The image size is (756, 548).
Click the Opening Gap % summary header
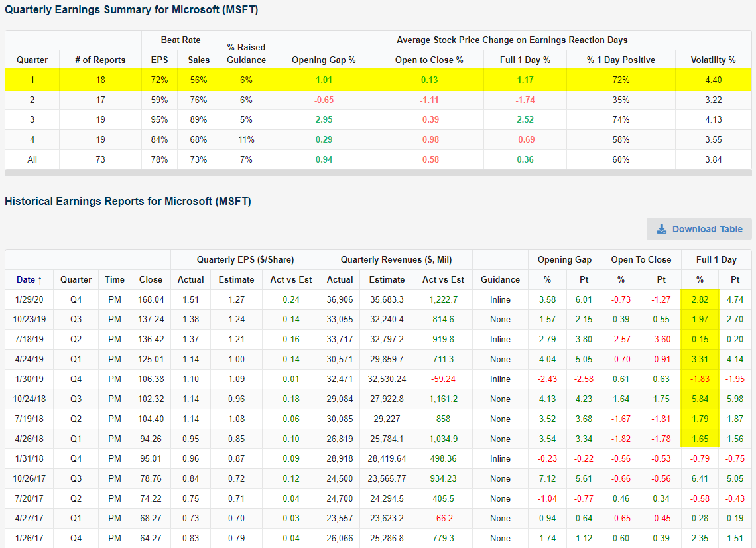324,60
